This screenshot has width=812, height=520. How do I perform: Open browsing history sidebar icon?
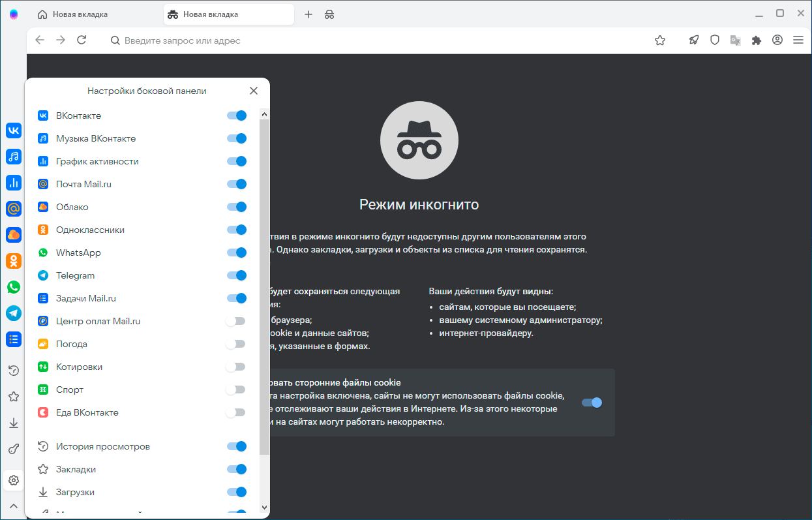pyautogui.click(x=14, y=371)
